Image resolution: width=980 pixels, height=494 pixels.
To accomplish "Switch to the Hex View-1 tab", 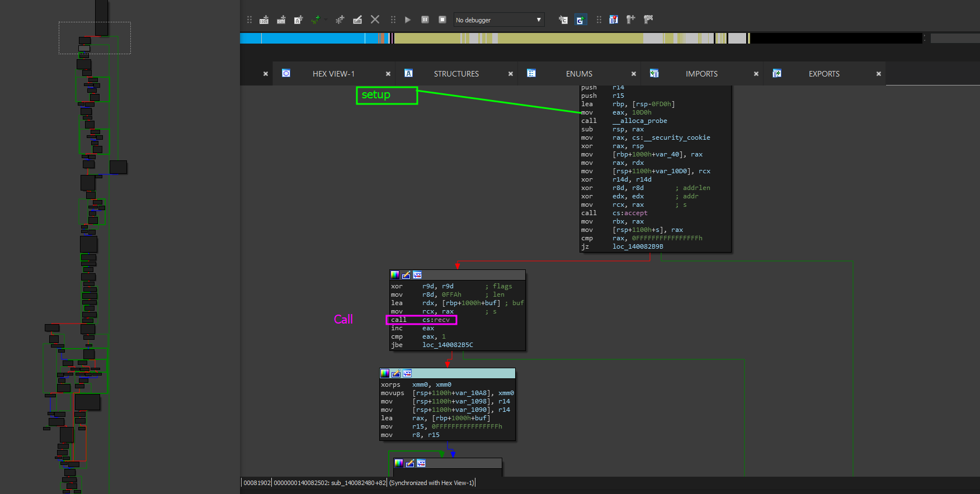I will (x=333, y=74).
